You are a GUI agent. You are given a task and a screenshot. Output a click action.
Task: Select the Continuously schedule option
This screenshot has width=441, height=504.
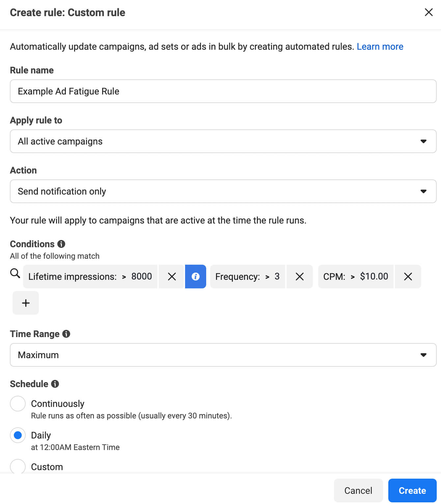click(x=17, y=403)
